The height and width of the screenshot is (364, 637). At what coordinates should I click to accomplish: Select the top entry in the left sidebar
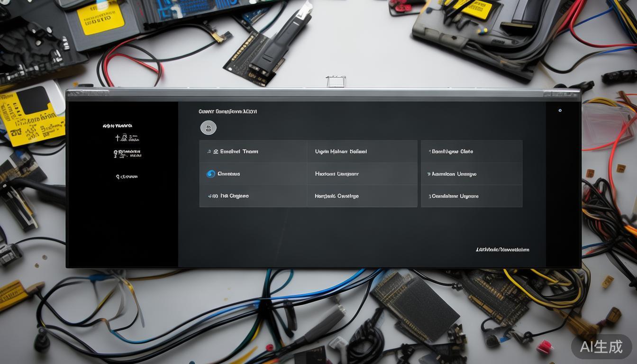point(117,126)
